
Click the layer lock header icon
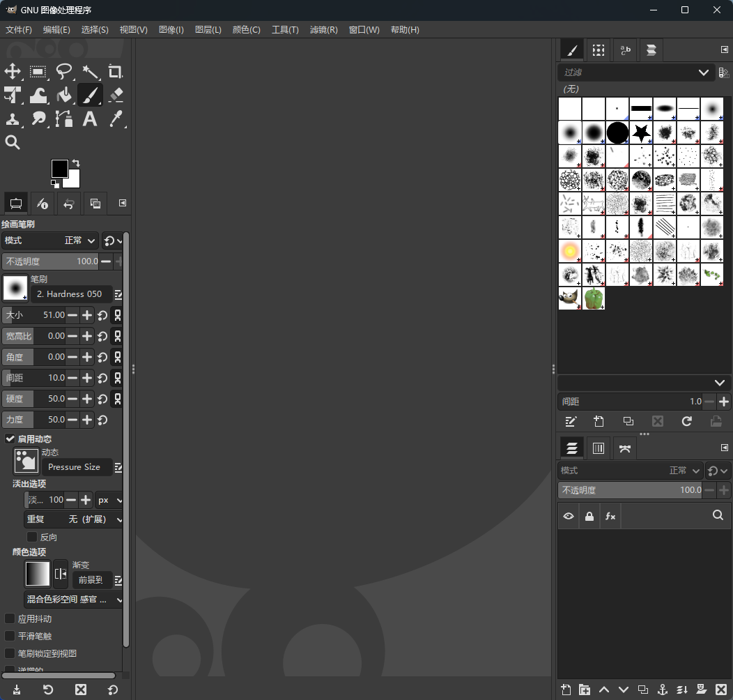[589, 516]
